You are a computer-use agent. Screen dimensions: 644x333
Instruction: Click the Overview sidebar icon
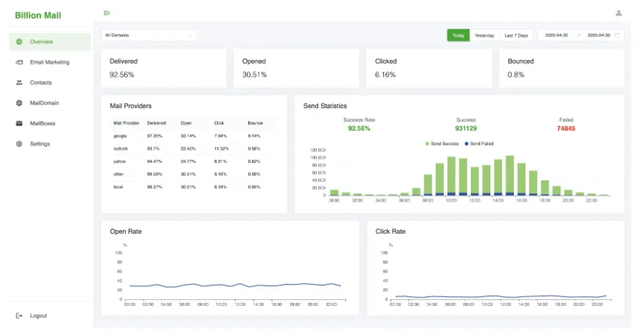pos(19,42)
